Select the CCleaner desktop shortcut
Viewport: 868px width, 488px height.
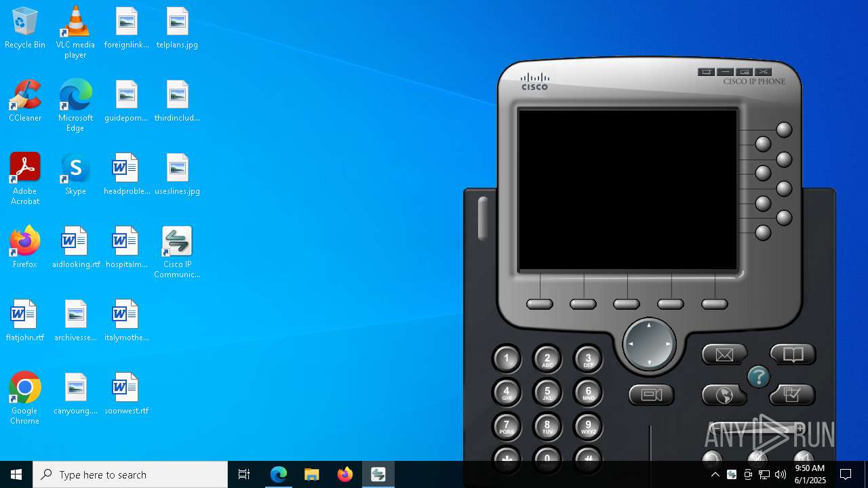point(25,102)
